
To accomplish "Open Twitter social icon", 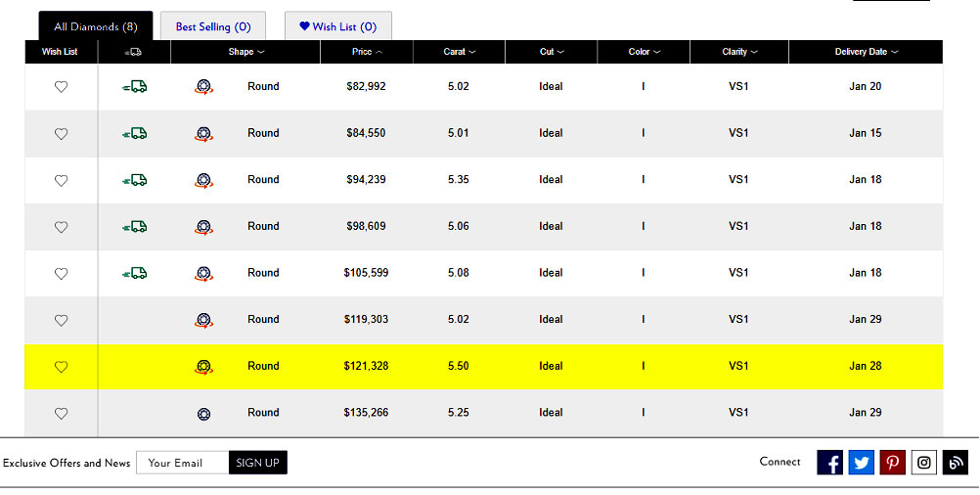I will pos(861,463).
